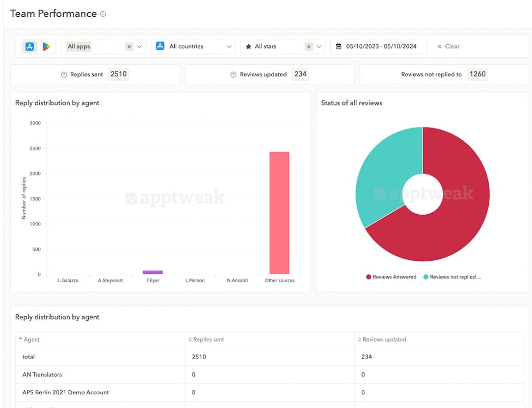Expand the All apps dropdown arrow
Viewport: 532px width, 408px height.
140,46
